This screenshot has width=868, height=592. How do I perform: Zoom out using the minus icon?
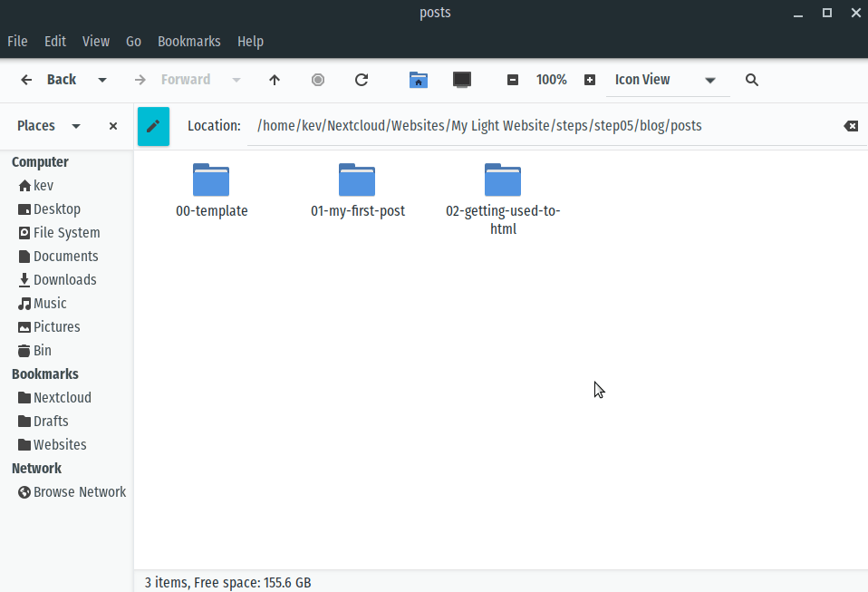tap(513, 80)
